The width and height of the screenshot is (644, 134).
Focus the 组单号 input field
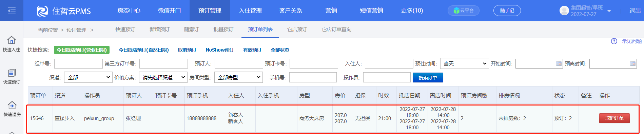pyautogui.click(x=78, y=63)
